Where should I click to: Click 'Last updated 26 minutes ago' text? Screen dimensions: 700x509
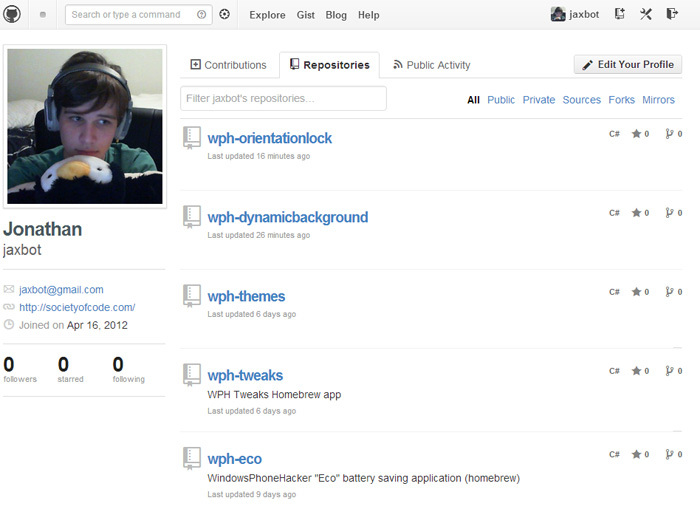click(x=258, y=235)
